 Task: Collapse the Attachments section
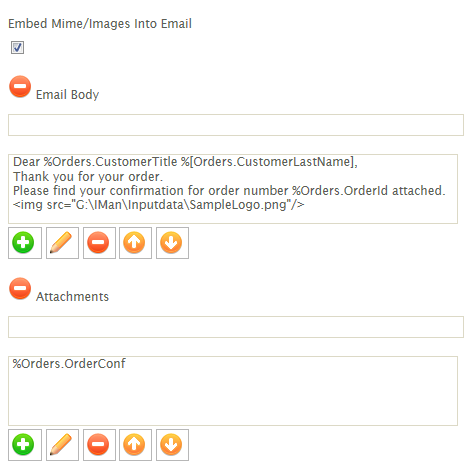pyautogui.click(x=20, y=288)
